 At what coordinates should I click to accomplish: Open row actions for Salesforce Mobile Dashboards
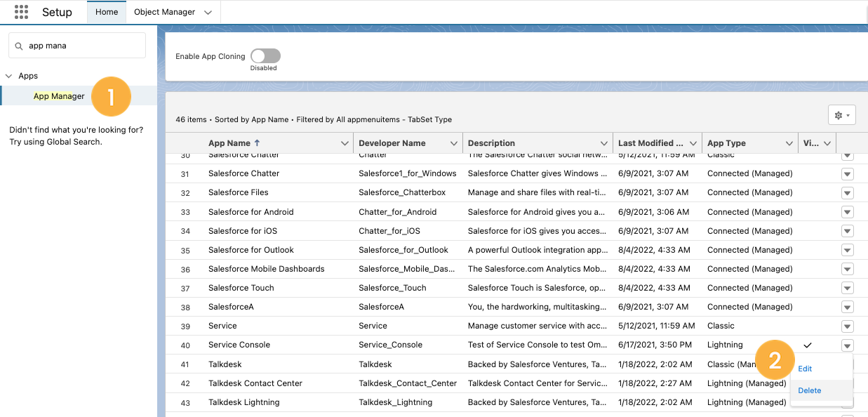tap(848, 269)
